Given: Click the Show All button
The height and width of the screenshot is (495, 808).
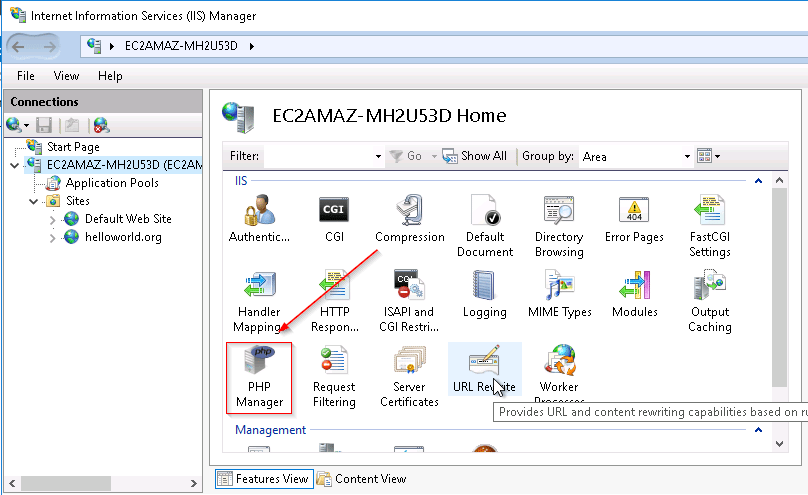Looking at the screenshot, I should pyautogui.click(x=475, y=156).
